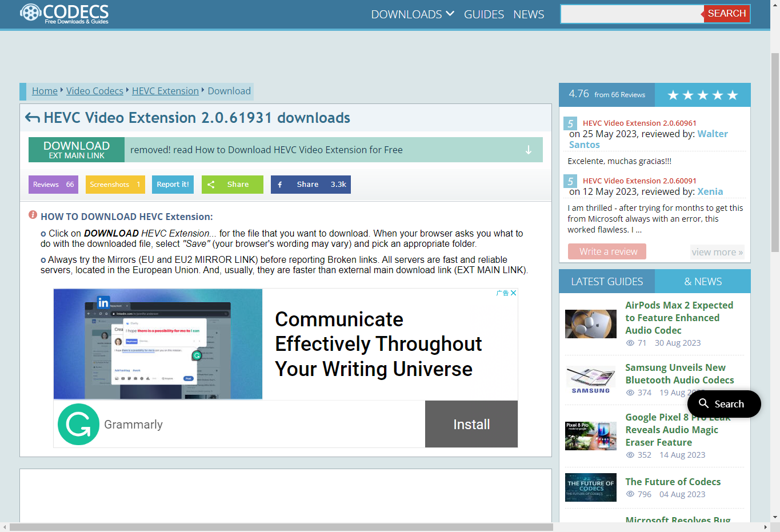
Task: Click the Grammarly ad image
Action: pos(158,344)
